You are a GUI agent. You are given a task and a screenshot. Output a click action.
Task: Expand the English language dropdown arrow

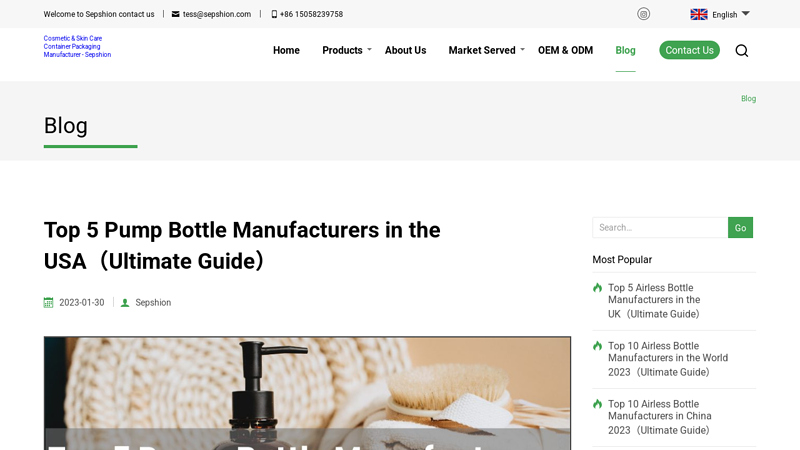[745, 14]
